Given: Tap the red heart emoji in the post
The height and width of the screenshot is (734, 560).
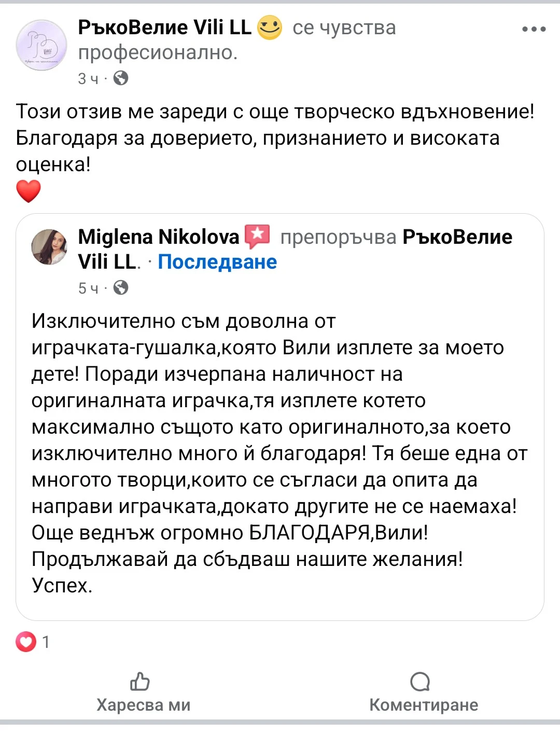Looking at the screenshot, I should (x=29, y=191).
